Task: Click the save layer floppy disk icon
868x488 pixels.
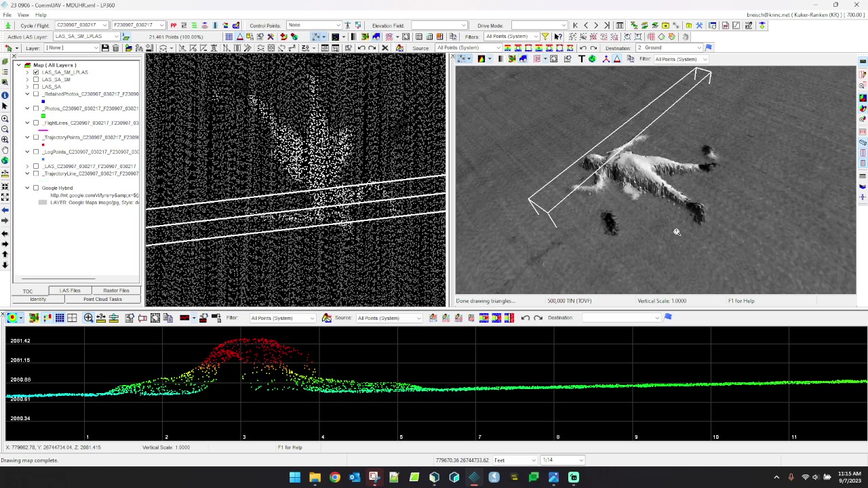Action: (105, 48)
